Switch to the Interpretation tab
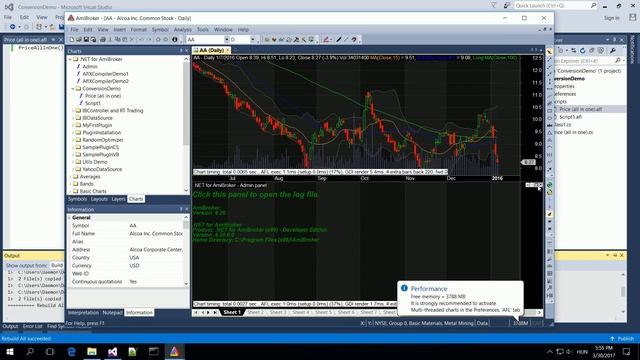 tap(83, 312)
